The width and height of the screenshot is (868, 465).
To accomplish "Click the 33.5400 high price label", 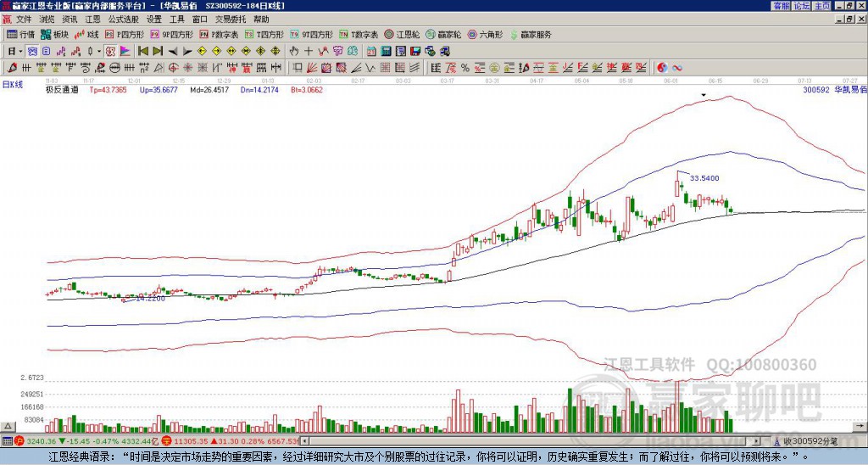I will tap(704, 178).
